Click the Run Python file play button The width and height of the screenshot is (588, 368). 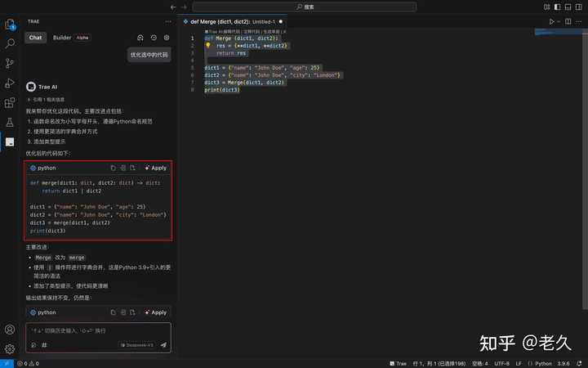pyautogui.click(x=552, y=21)
